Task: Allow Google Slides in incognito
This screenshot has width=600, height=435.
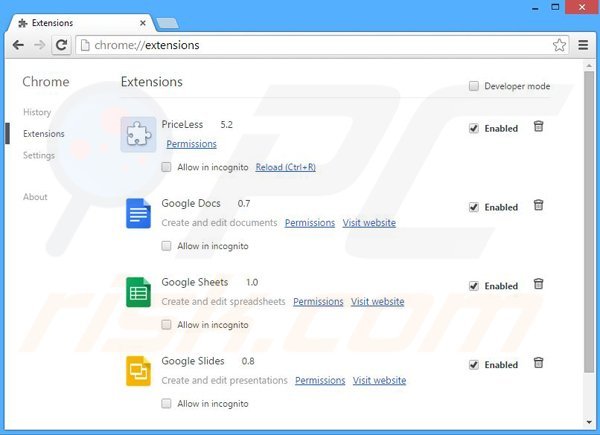Action: point(166,403)
